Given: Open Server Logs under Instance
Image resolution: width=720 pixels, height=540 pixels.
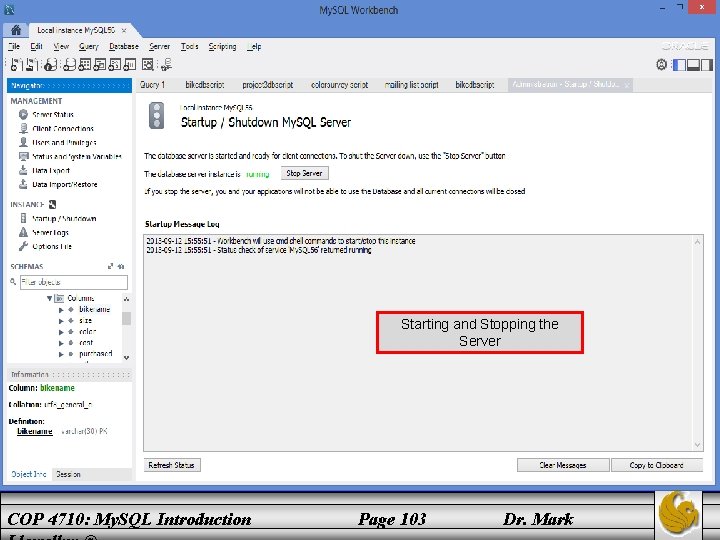Looking at the screenshot, I should tap(51, 233).
